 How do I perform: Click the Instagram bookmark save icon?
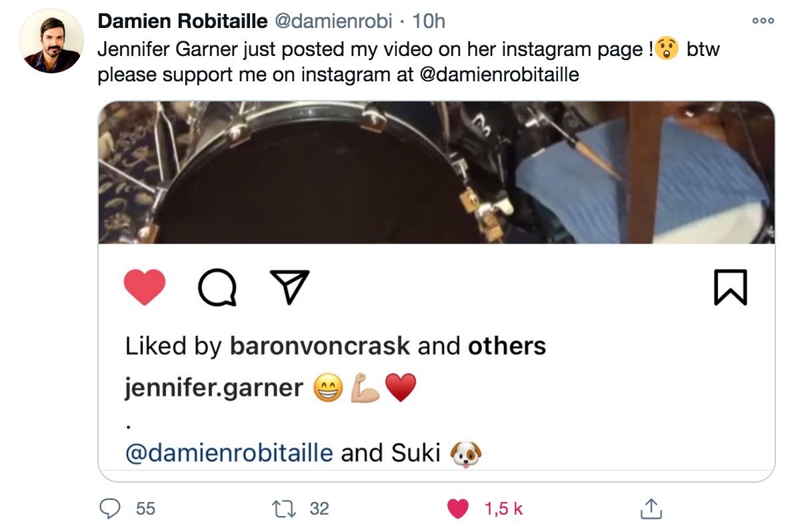tap(731, 287)
